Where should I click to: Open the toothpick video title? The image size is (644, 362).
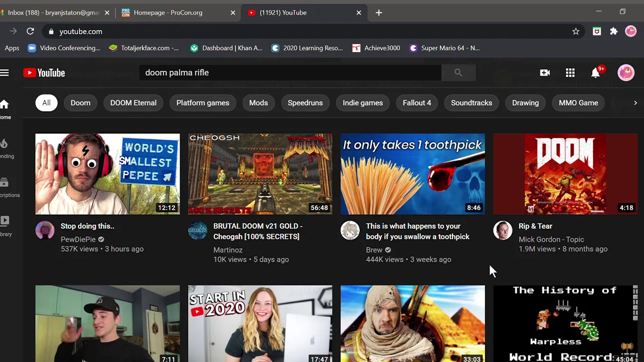418,231
